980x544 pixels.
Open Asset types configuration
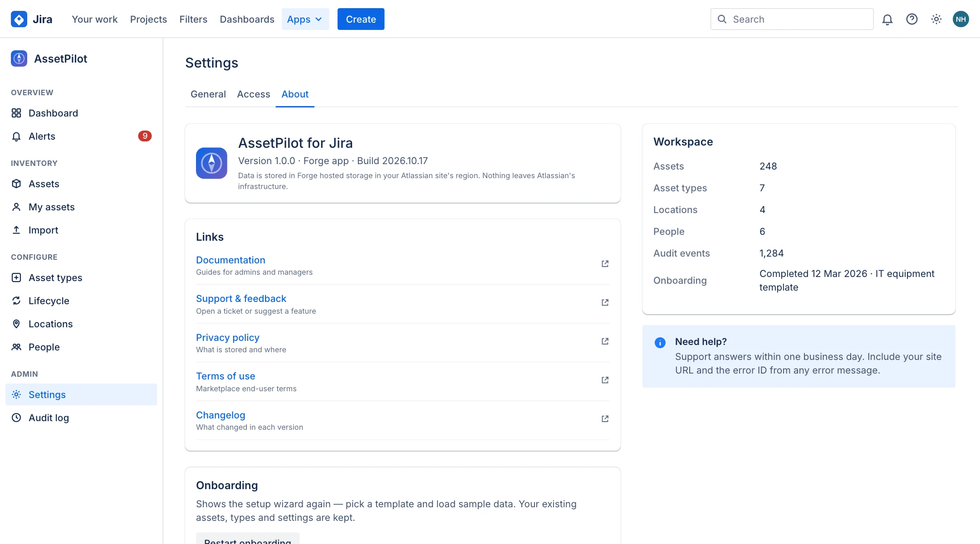(81, 278)
